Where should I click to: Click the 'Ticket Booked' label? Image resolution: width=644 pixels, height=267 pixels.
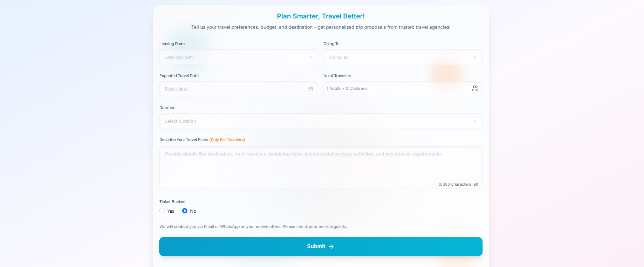click(172, 202)
